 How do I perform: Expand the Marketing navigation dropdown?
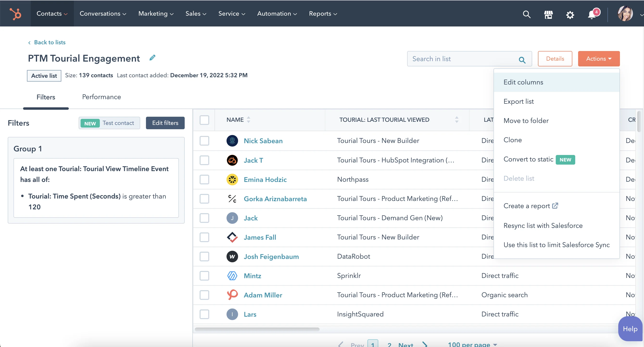[156, 13]
